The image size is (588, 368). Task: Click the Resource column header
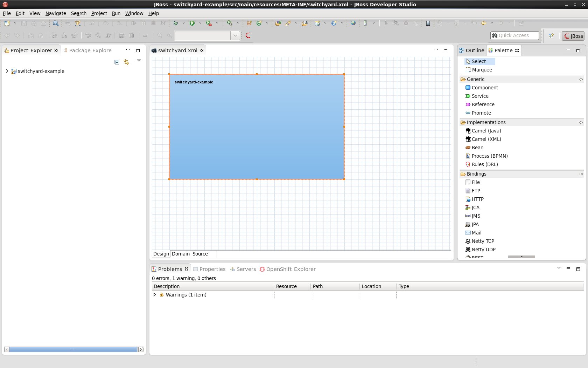coord(292,286)
